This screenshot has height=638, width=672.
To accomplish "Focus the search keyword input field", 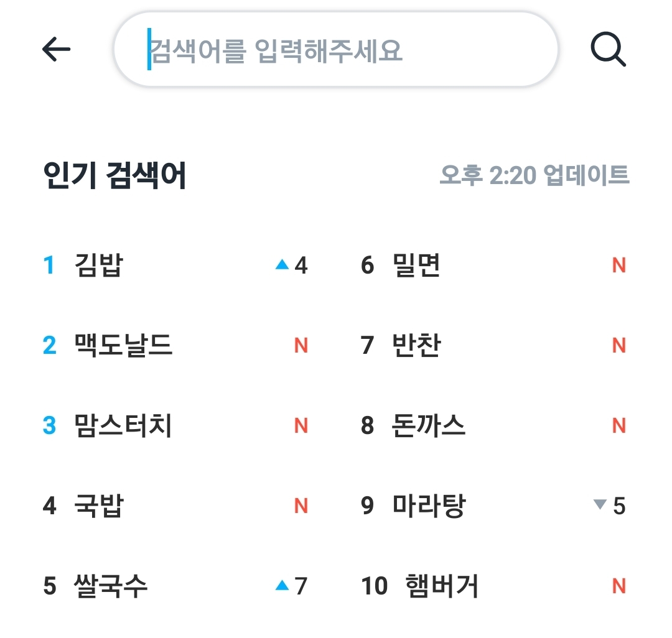I will point(335,50).
